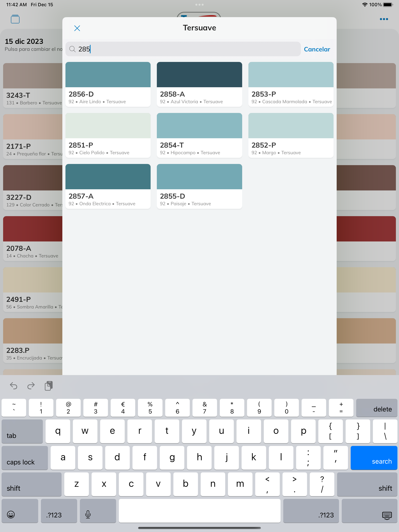This screenshot has height=532, width=399.
Task: Select 2491-P Sombra Amarilla card in background
Action: pos(33,289)
